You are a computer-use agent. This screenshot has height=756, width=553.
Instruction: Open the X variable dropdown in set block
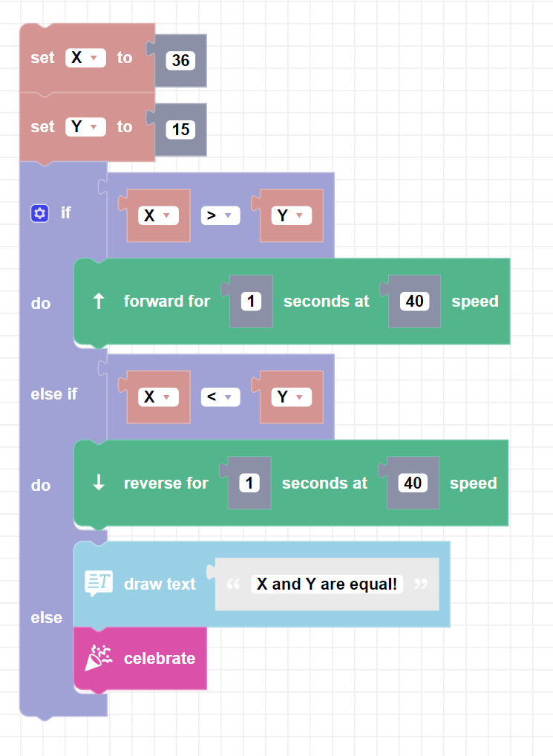pos(86,58)
